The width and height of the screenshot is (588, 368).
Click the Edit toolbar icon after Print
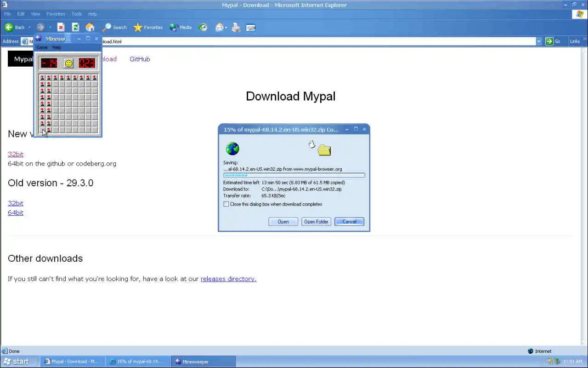250,28
